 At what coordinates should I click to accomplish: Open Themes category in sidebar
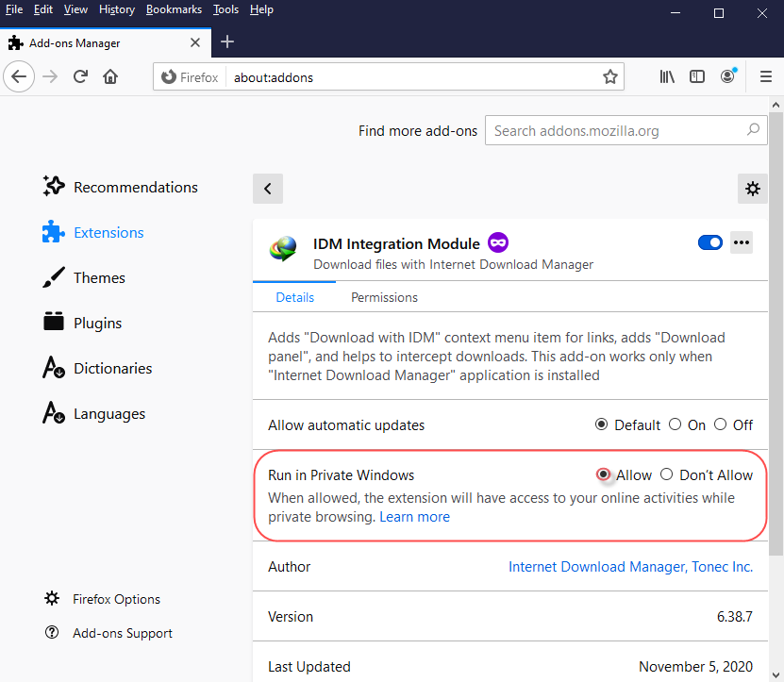84,277
